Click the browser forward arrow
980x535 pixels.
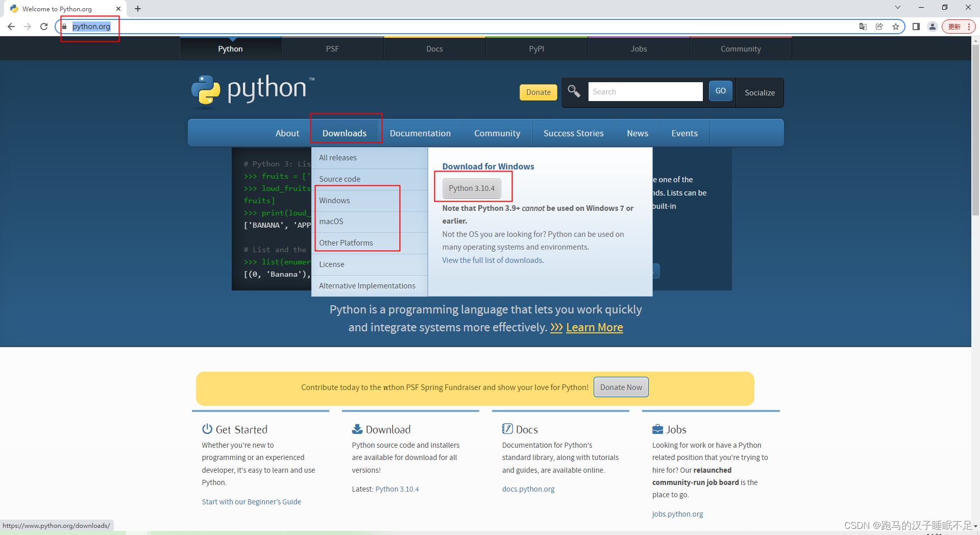(28, 27)
